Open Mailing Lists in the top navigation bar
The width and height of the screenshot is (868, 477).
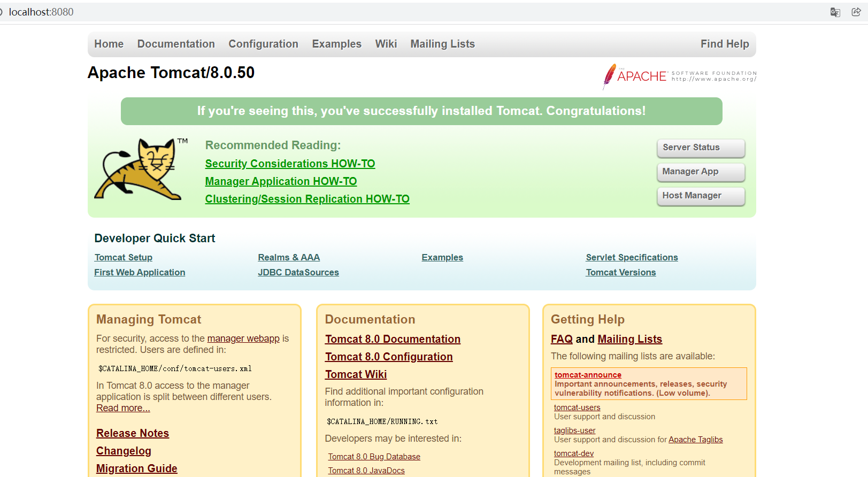click(443, 44)
